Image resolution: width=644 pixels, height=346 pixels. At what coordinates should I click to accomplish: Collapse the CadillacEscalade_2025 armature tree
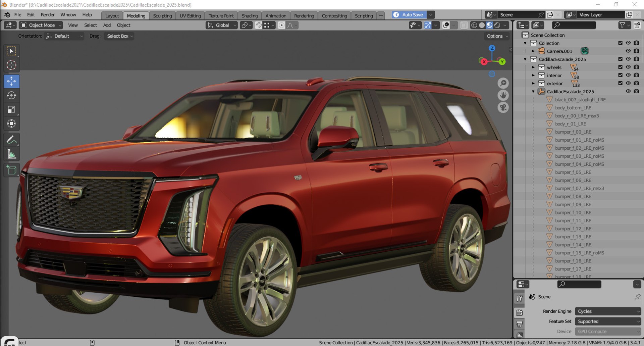pyautogui.click(x=533, y=92)
